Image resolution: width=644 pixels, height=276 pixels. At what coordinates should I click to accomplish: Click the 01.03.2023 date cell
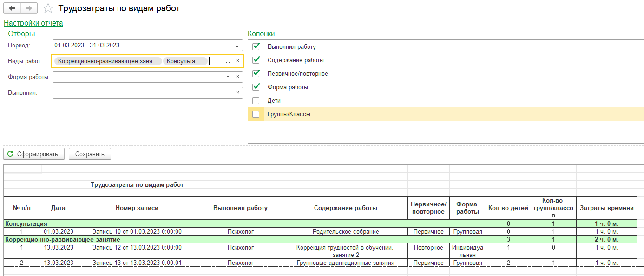click(x=59, y=231)
